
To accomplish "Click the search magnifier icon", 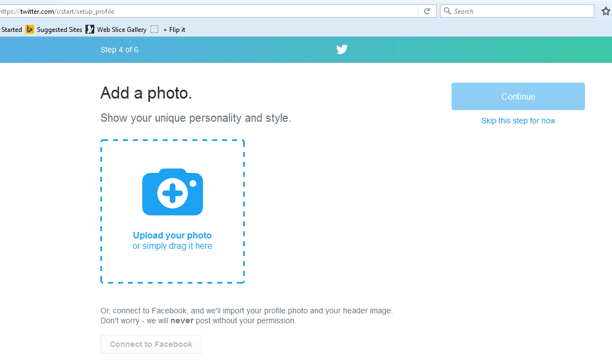I will pos(447,11).
